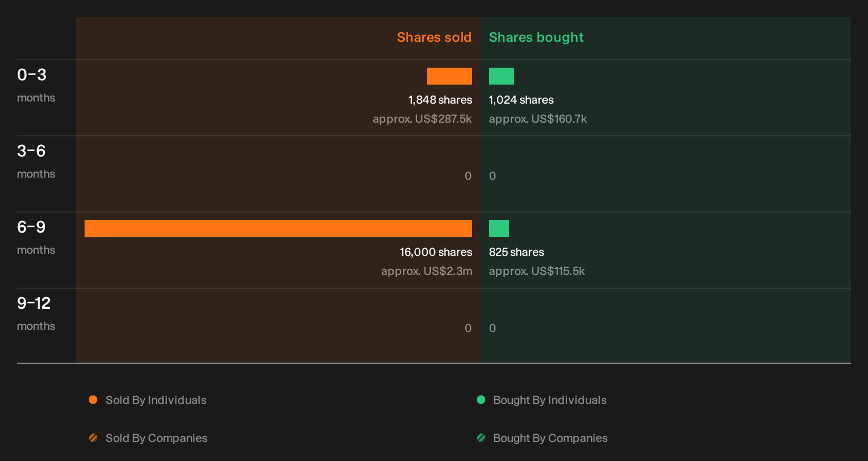Click the Shares bought column header
Screen dimensions: 868x461
pyautogui.click(x=536, y=38)
